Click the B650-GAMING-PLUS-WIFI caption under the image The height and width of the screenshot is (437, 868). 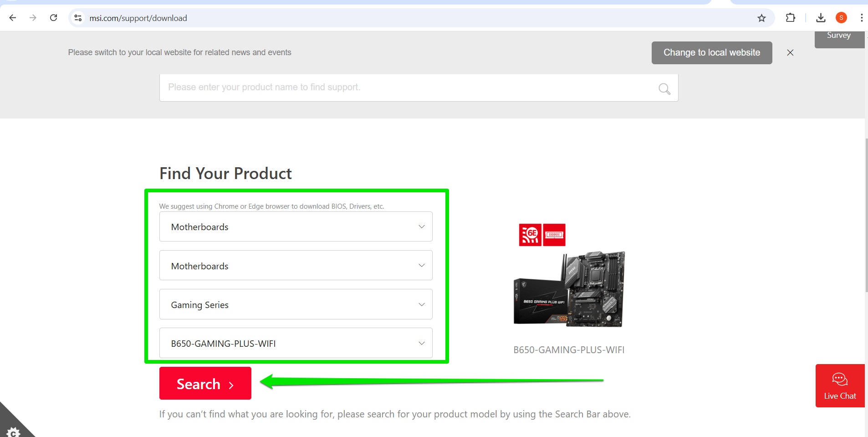569,350
